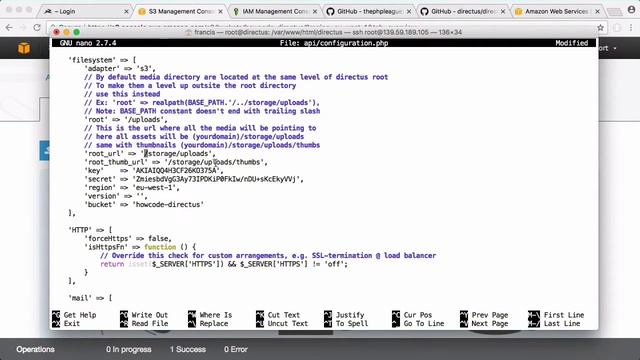The image size is (640, 360).
Task: Click the 'filesystem' => [ line
Action: 102,60
